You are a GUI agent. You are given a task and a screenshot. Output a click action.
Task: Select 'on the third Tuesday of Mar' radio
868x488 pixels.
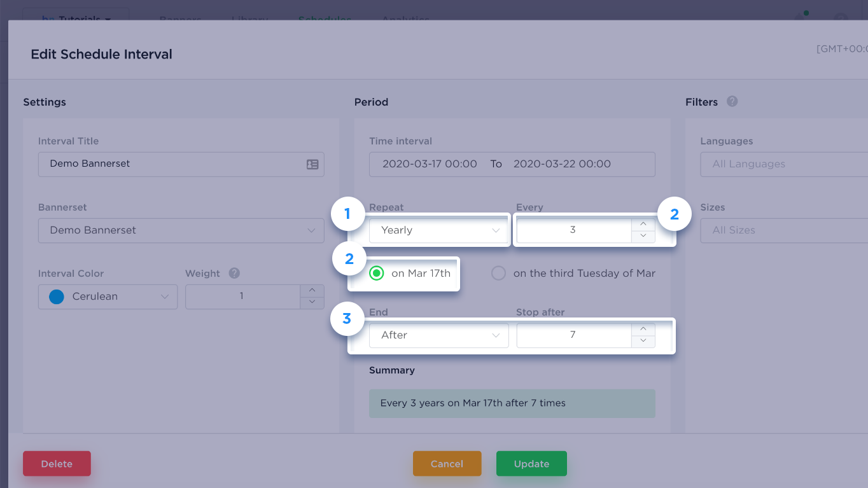(498, 274)
